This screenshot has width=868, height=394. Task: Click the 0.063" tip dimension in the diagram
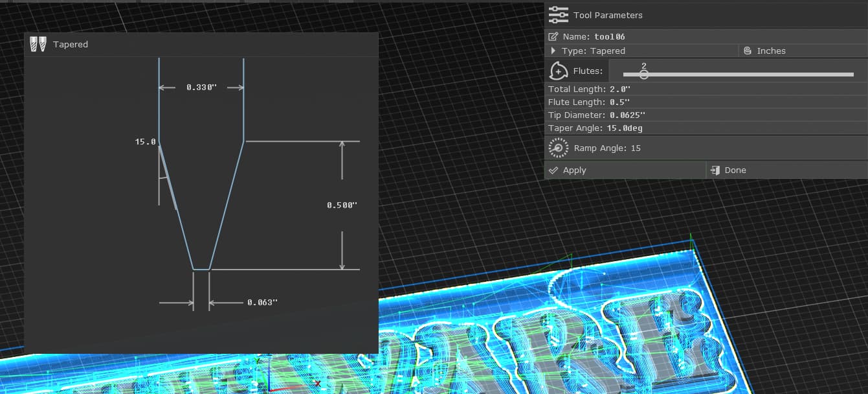pyautogui.click(x=262, y=303)
